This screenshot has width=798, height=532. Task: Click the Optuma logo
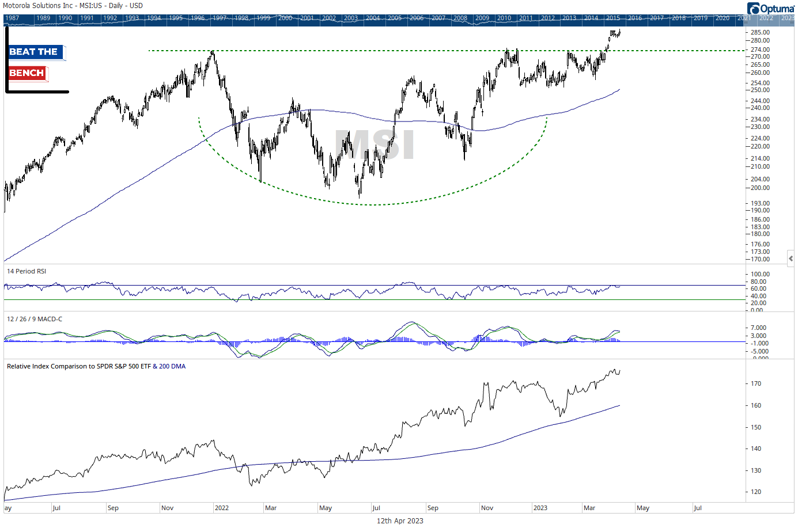click(771, 8)
